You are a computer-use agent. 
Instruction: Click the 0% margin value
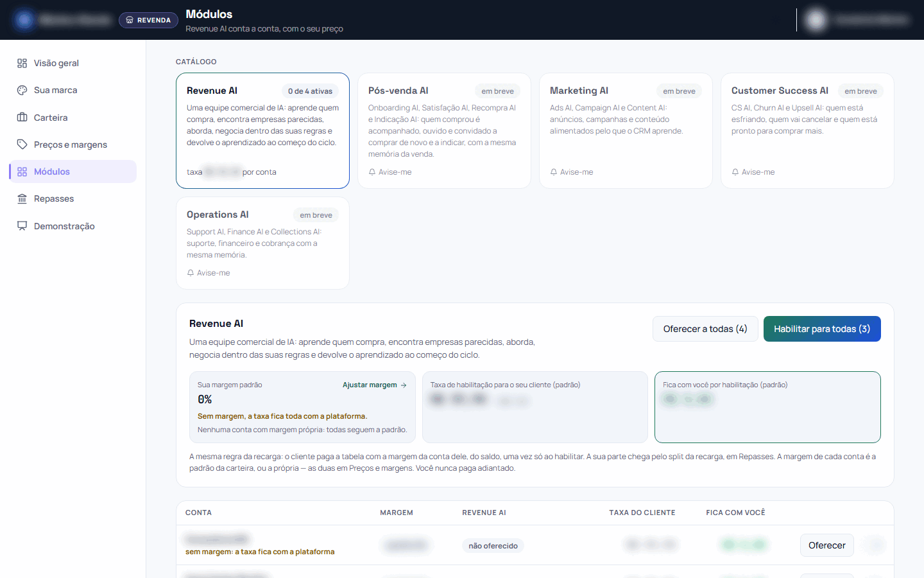coord(205,399)
